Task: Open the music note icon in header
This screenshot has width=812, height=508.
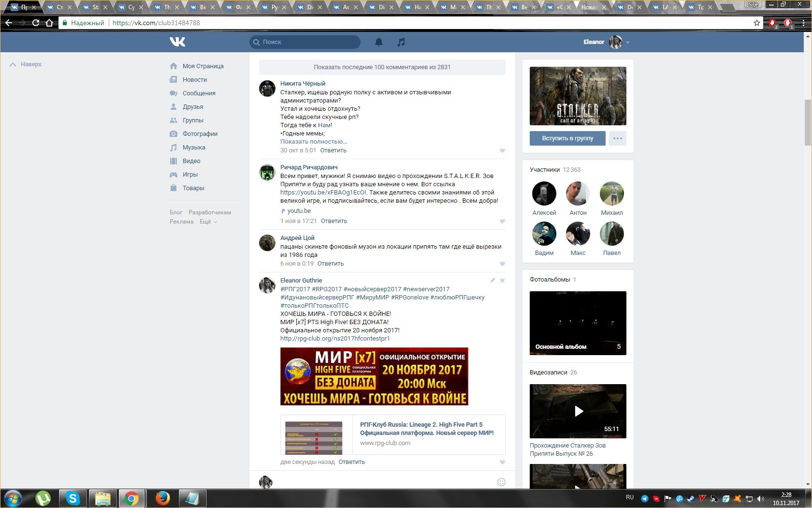Action: [401, 42]
